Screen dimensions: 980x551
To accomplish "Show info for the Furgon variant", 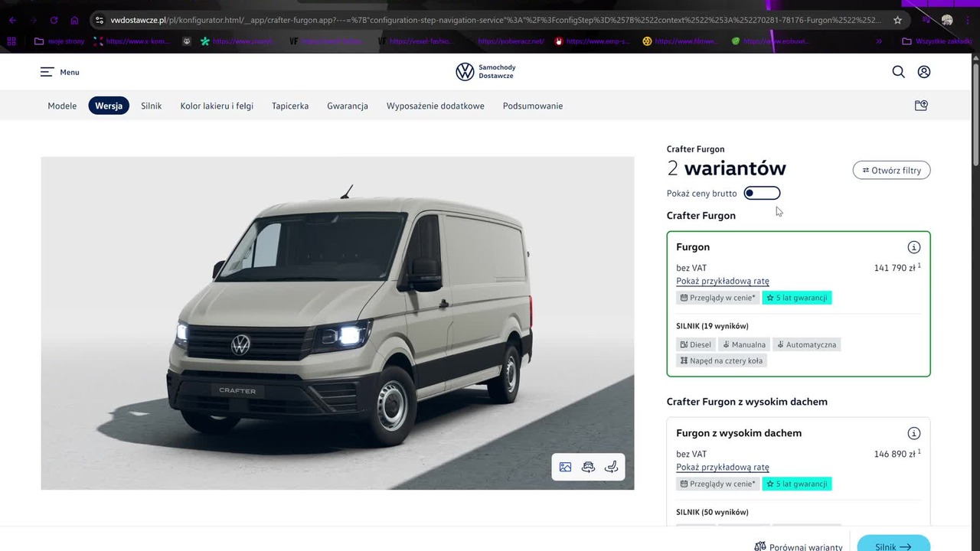I will [x=913, y=247].
